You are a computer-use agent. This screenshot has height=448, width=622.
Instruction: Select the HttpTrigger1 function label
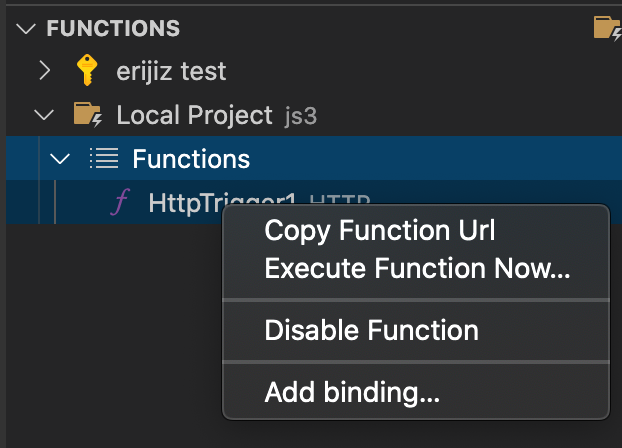pos(185,200)
